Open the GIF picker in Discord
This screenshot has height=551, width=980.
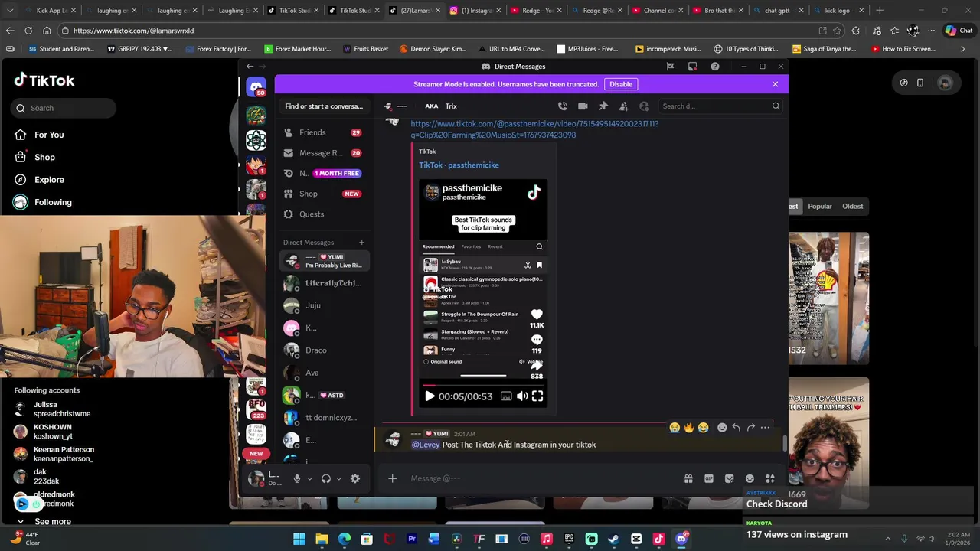point(709,478)
